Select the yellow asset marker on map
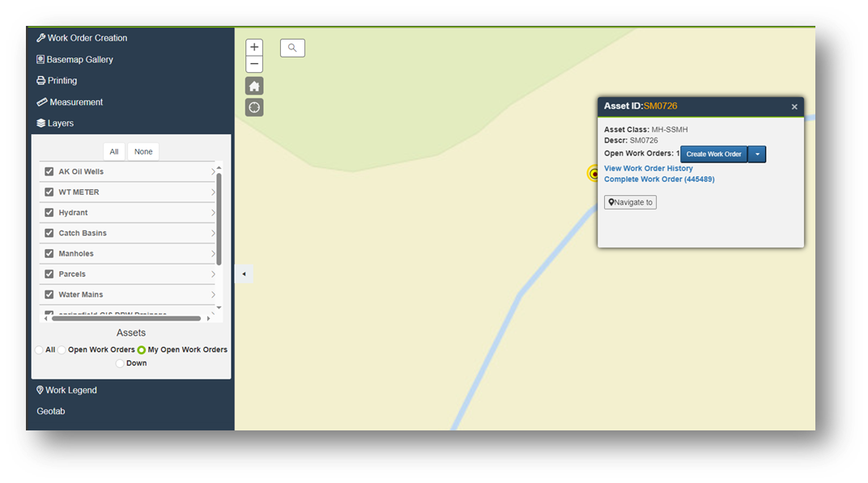Image resolution: width=868 pixels, height=483 pixels. pos(594,173)
